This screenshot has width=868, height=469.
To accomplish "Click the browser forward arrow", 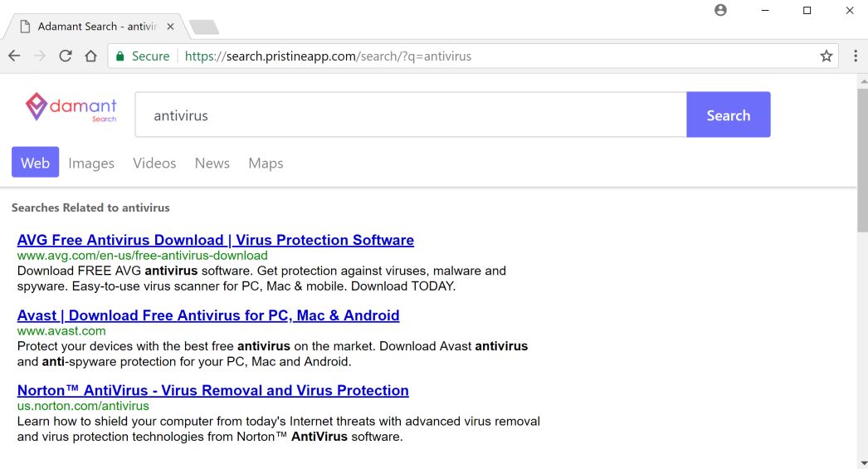I will pyautogui.click(x=40, y=56).
